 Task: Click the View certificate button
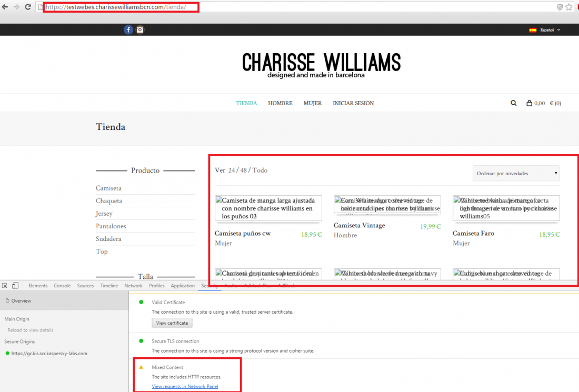(172, 323)
